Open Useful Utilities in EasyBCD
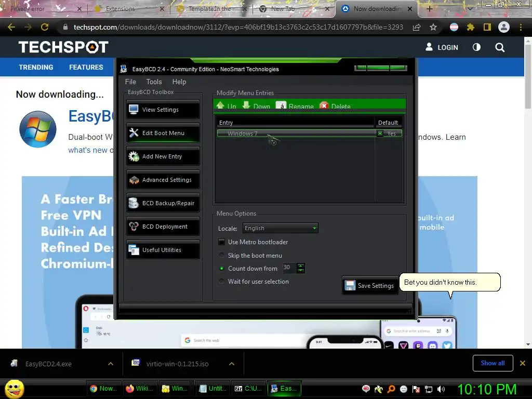This screenshot has width=532, height=399. point(163,250)
